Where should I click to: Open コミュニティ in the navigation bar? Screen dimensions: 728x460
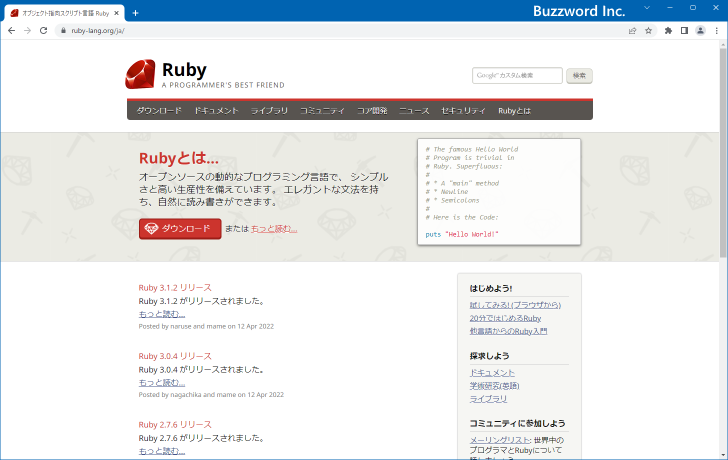(322, 110)
